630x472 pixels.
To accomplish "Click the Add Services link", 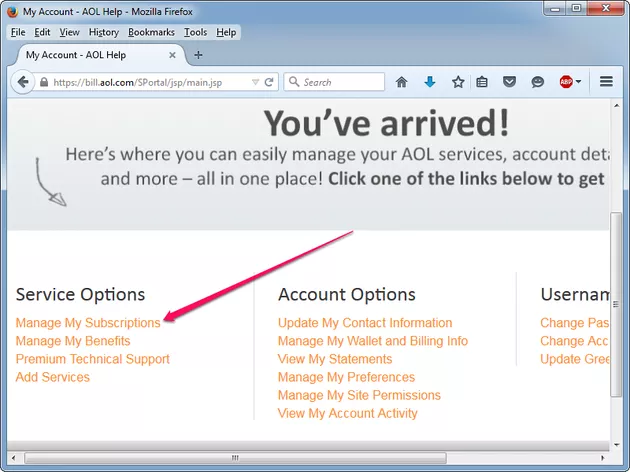I will [53, 377].
